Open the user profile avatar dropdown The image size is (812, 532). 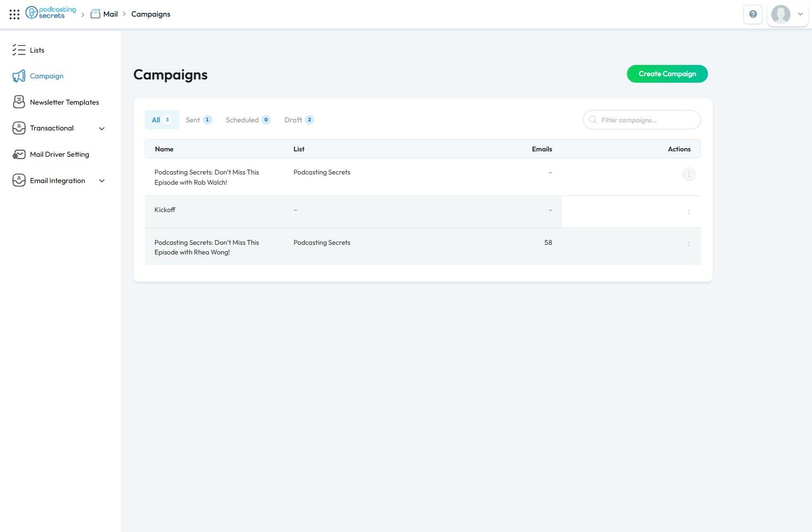pos(787,14)
